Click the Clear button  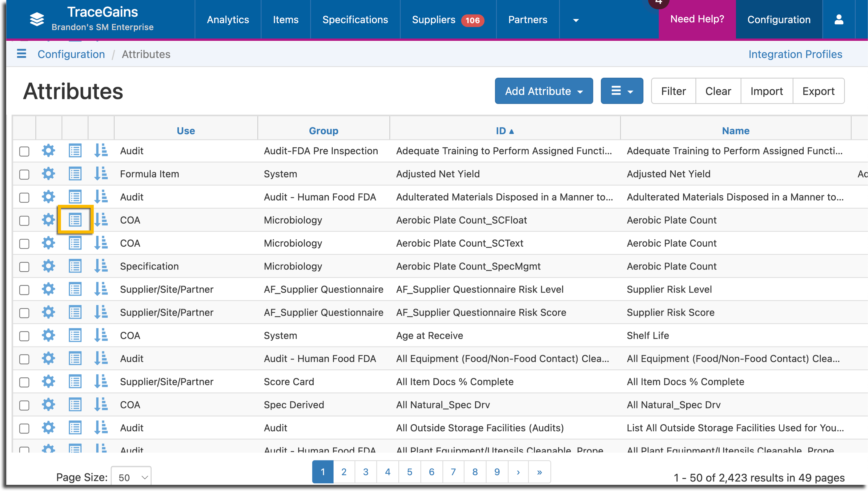pos(718,91)
